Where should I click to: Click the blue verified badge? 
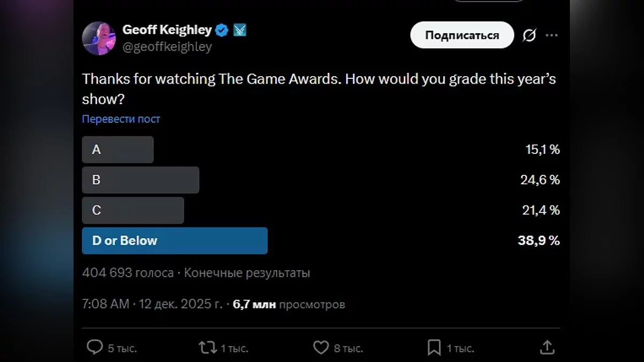click(x=222, y=30)
